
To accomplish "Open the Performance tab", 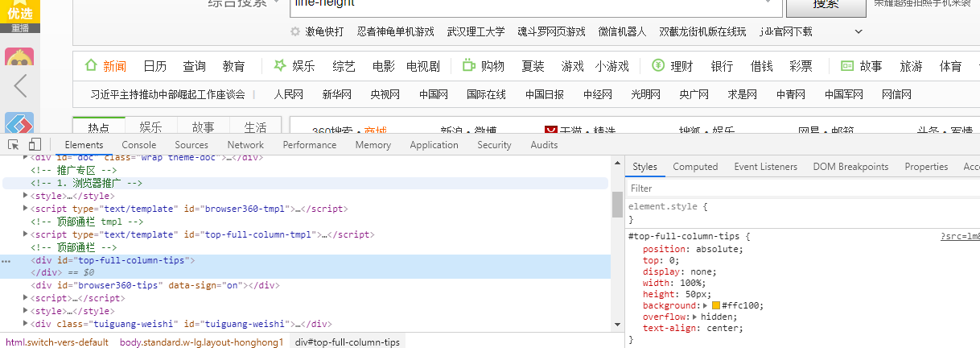I will pos(310,145).
